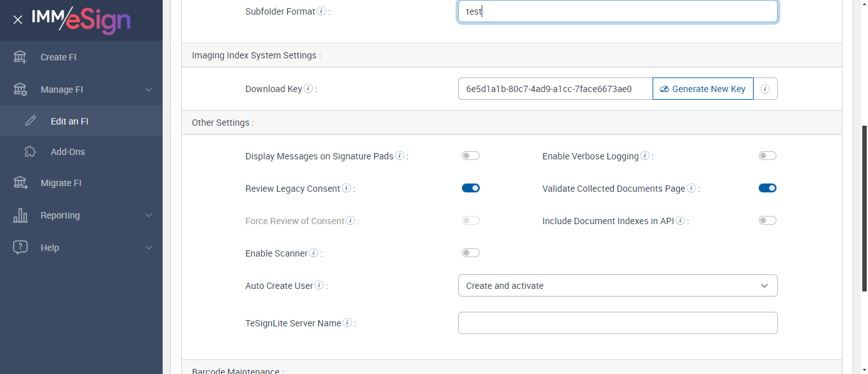Click the close X icon in sidebar header
The width and height of the screenshot is (868, 374).
[x=18, y=20]
